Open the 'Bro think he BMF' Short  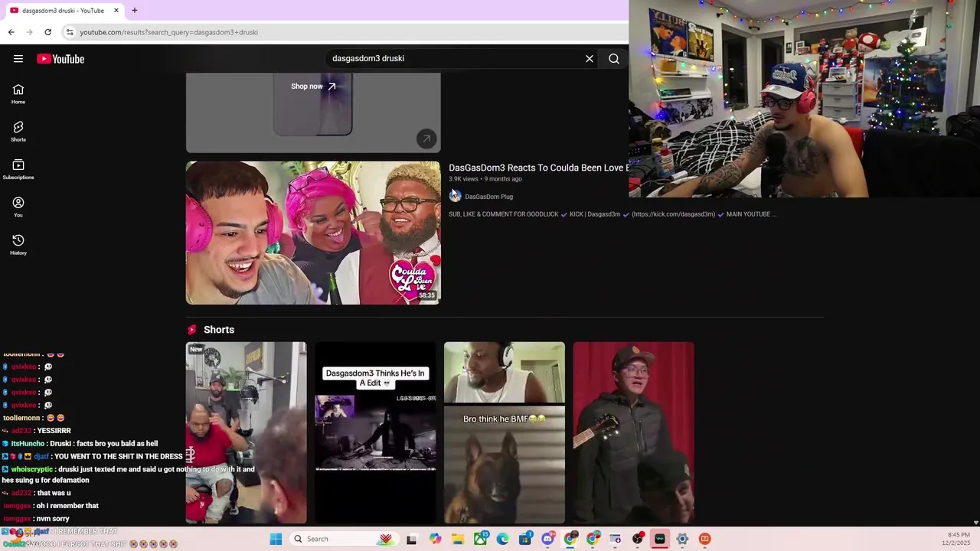click(x=505, y=432)
